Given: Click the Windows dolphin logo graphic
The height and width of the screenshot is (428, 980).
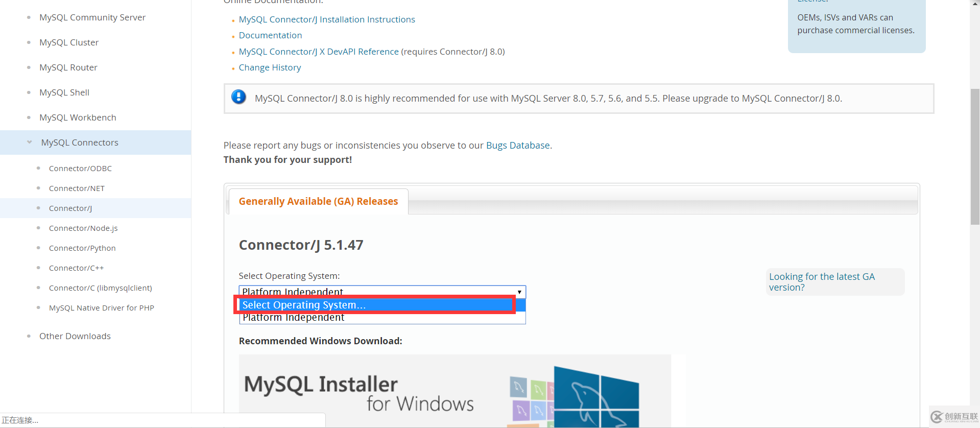Looking at the screenshot, I should (x=596, y=397).
